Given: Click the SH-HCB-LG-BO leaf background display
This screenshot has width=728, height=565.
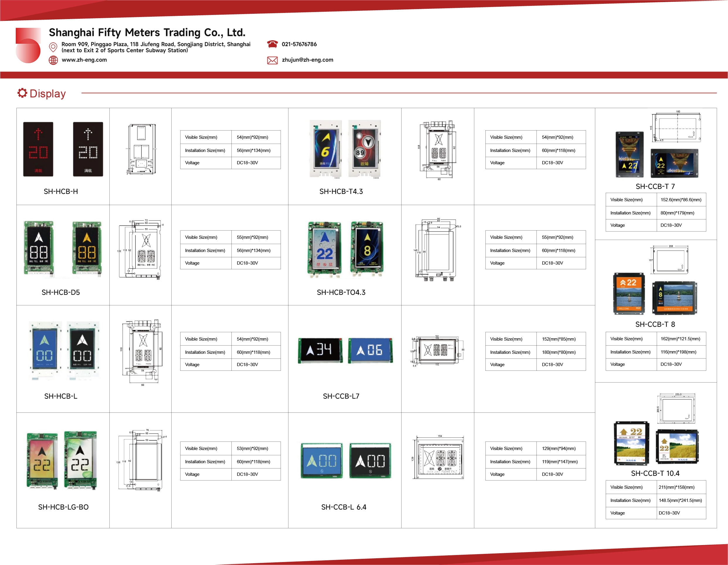Looking at the screenshot, I should coord(80,460).
